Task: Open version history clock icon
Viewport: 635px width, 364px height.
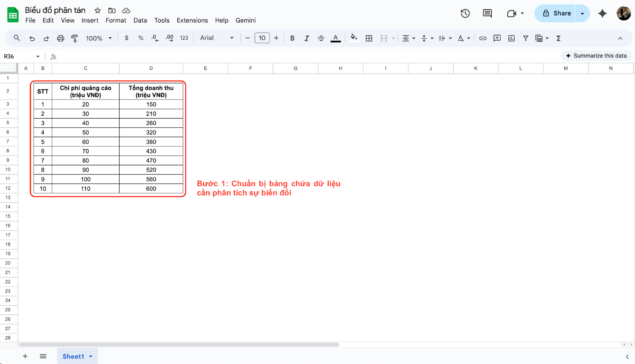Action: click(465, 13)
